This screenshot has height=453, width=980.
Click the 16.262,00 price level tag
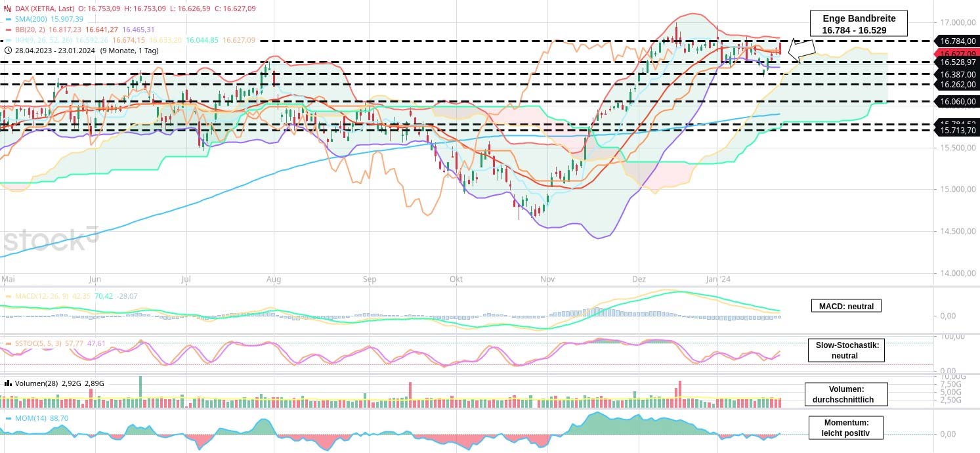[958, 85]
